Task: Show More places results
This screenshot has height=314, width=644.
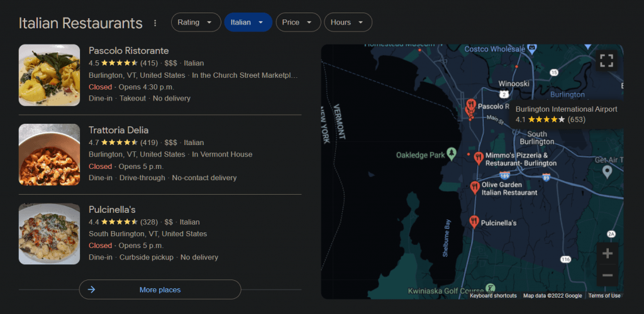Action: click(x=160, y=290)
